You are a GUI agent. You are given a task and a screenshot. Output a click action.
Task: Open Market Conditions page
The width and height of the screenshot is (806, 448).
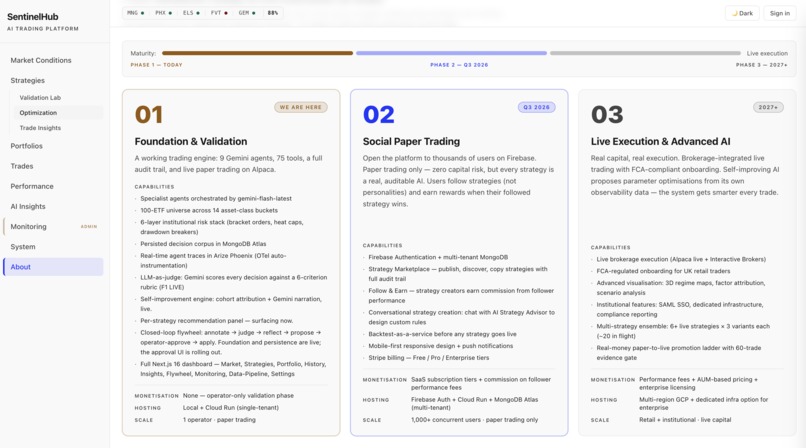pyautogui.click(x=41, y=60)
